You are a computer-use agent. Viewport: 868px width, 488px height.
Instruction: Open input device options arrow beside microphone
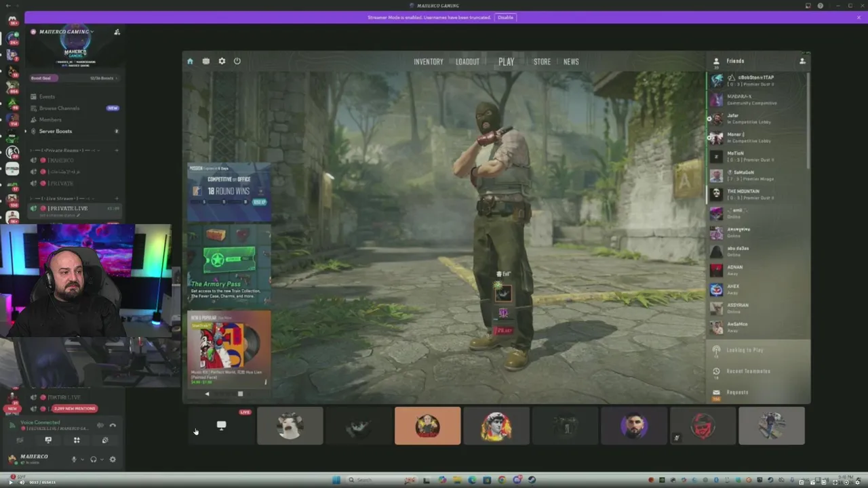pos(82,460)
